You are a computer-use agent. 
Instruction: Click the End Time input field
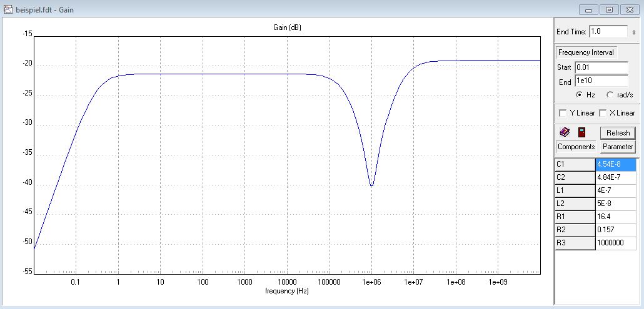[608, 32]
